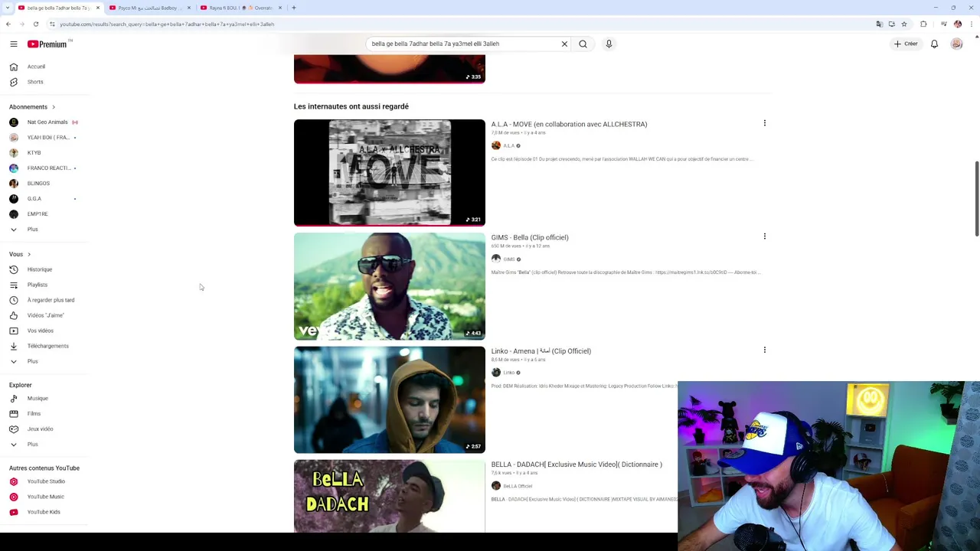Expand the Abonnements section header
Image resolution: width=980 pixels, height=551 pixels.
32,107
